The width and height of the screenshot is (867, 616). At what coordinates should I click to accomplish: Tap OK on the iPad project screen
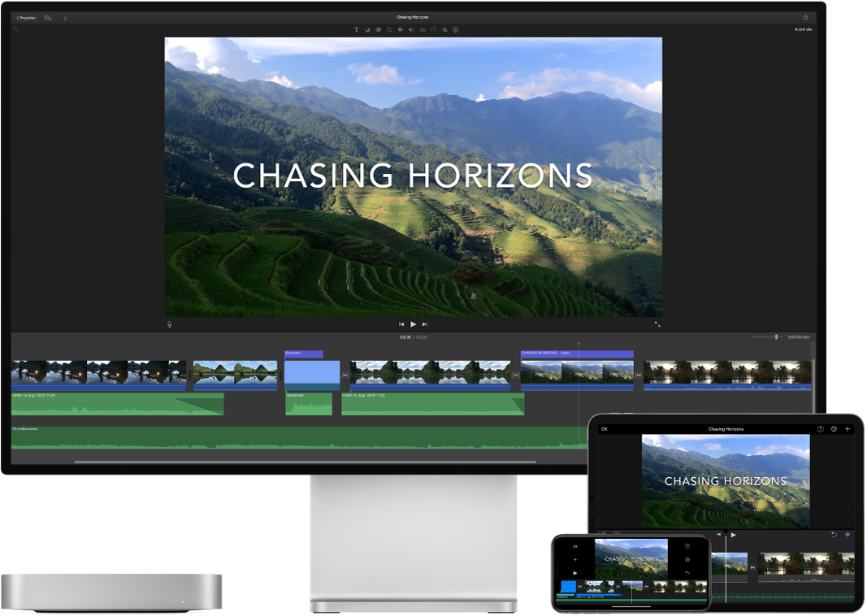(x=604, y=429)
